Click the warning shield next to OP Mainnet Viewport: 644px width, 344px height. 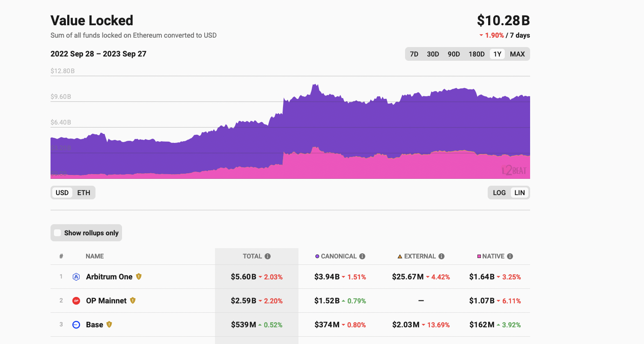click(133, 301)
